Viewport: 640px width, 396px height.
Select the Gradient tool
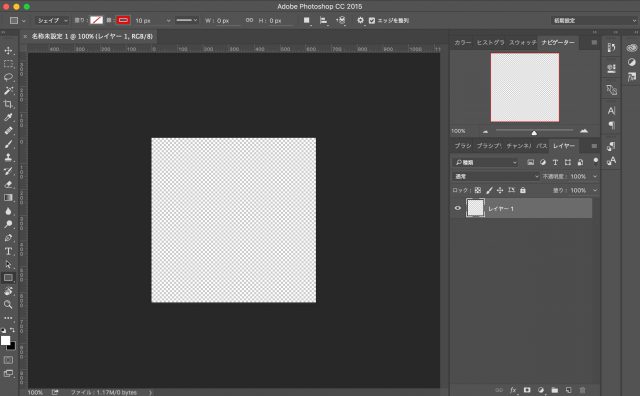point(8,198)
